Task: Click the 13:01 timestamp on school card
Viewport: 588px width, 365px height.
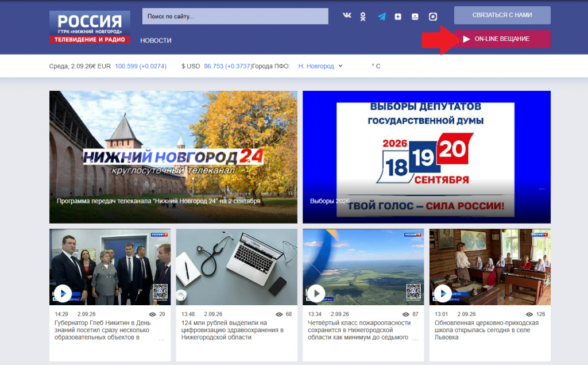Action: (442, 314)
